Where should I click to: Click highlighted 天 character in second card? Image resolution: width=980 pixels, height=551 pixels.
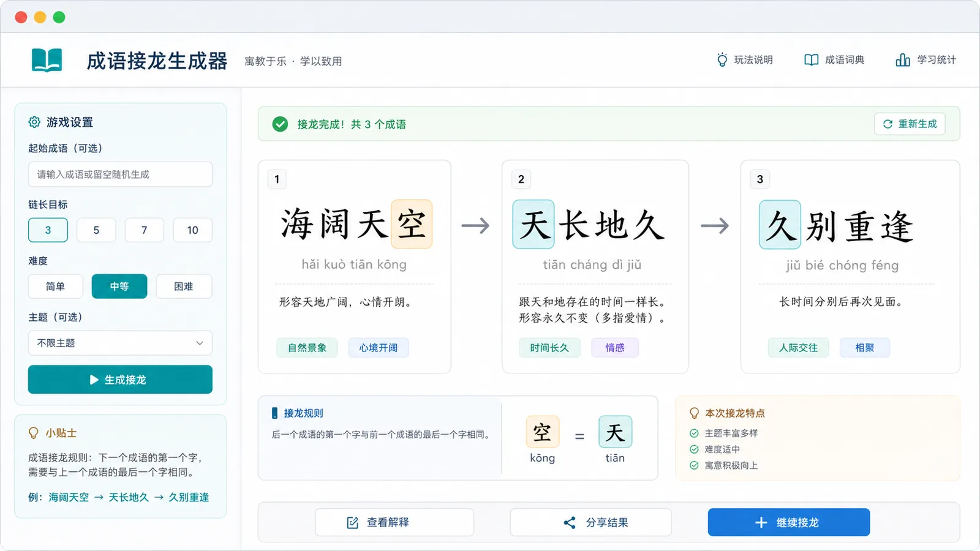[x=533, y=224]
